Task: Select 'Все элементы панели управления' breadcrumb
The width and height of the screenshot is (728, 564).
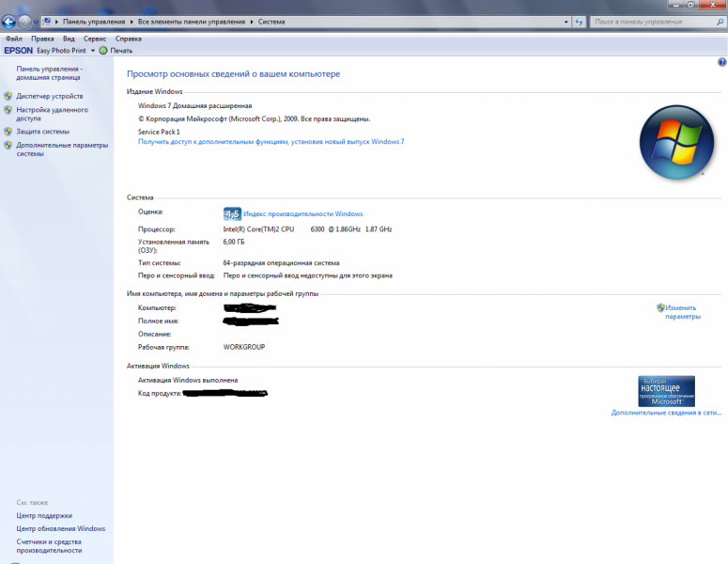Action: click(192, 22)
